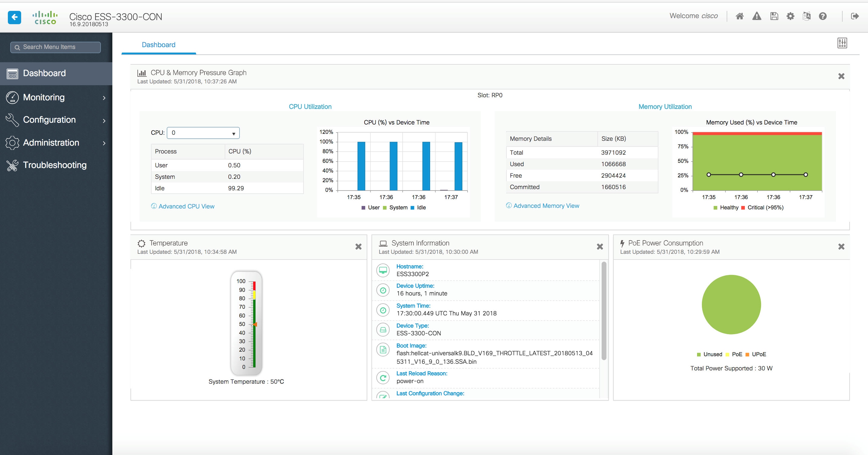This screenshot has width=868, height=455.
Task: Click the Monitoring gauge icon
Action: (12, 97)
